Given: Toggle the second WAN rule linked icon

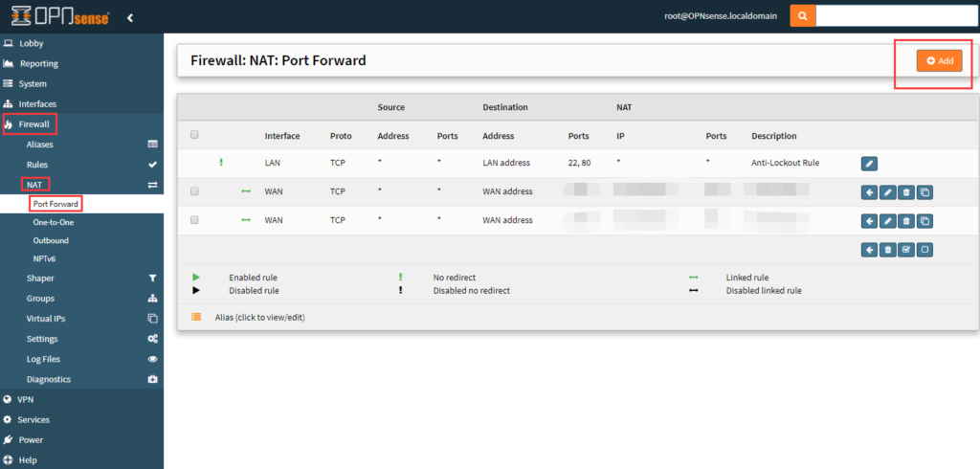Looking at the screenshot, I should 246,220.
